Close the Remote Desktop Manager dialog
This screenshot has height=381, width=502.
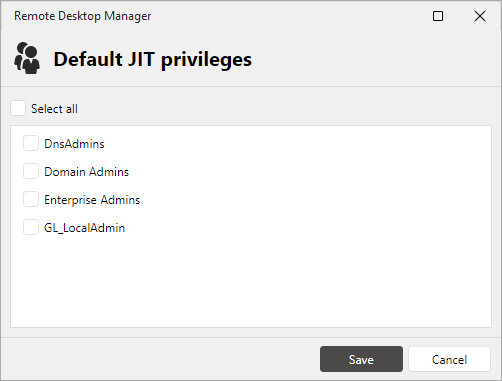tap(480, 16)
